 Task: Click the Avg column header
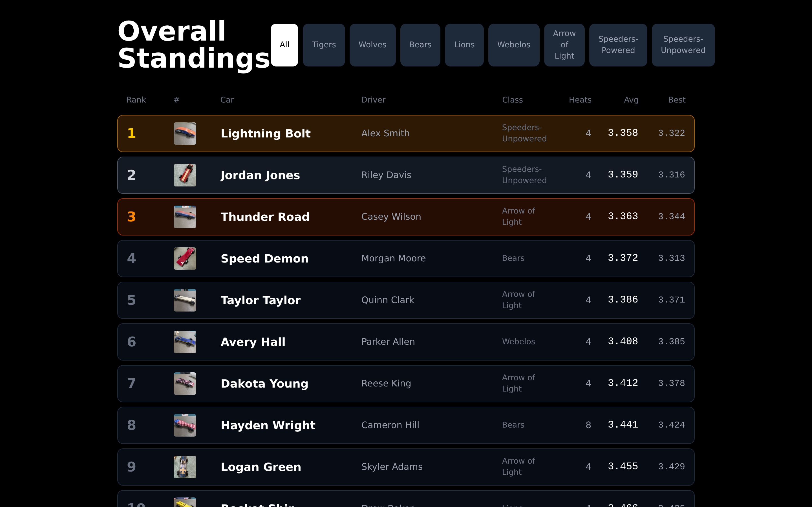(631, 100)
